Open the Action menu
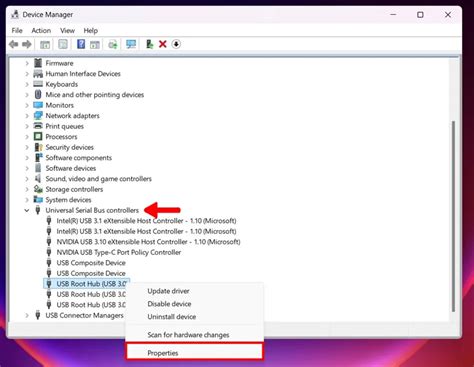This screenshot has width=474, height=367. click(41, 31)
